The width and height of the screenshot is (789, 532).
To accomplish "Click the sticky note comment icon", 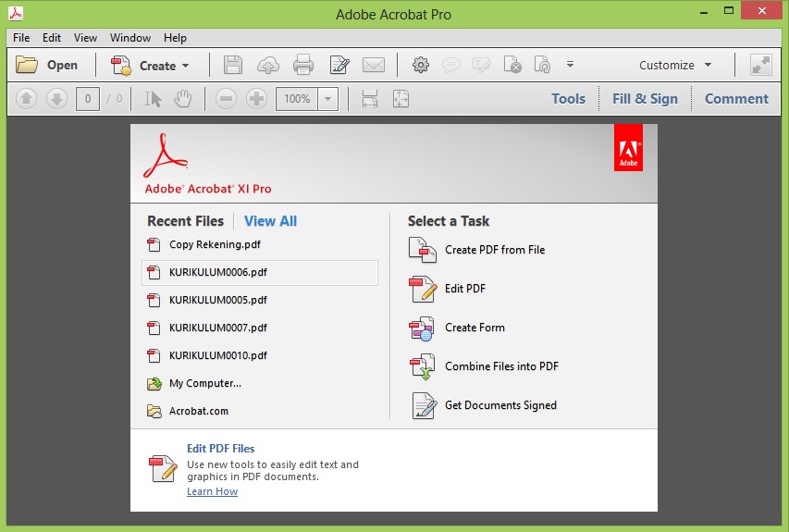I will pyautogui.click(x=450, y=65).
